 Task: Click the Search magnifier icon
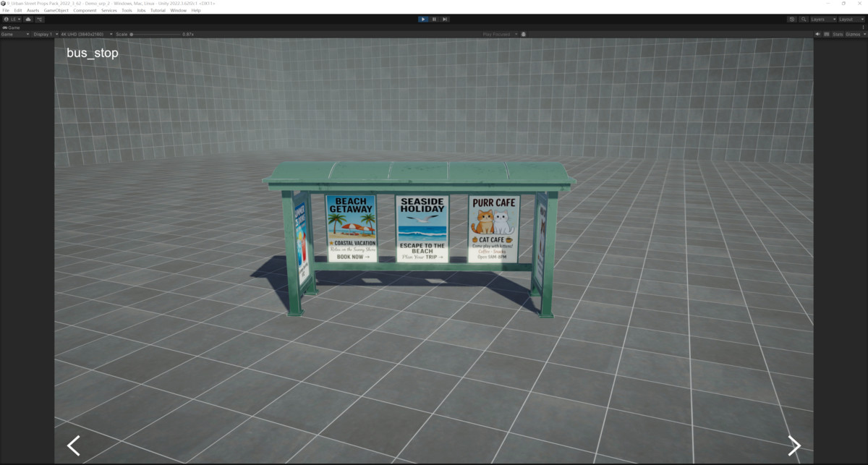[x=804, y=20]
